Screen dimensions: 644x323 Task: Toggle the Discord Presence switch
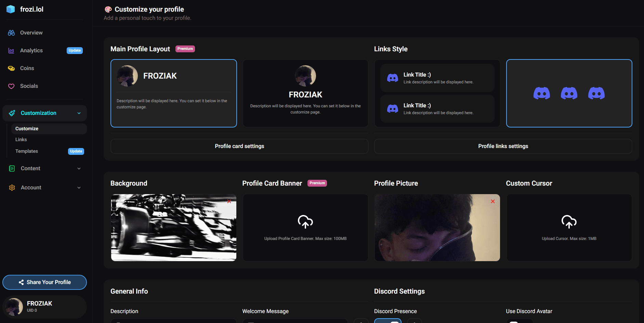point(388,321)
